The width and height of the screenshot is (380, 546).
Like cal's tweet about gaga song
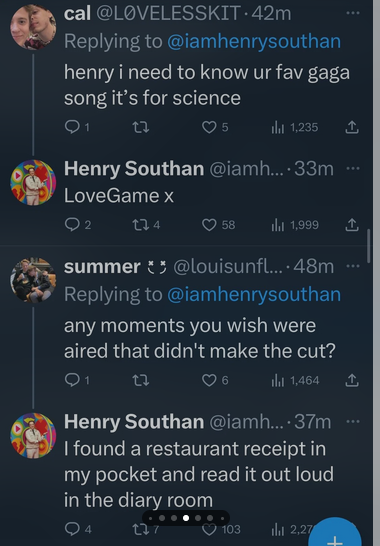[x=209, y=127]
